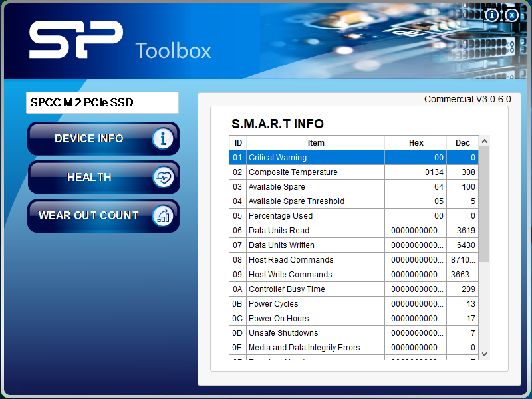Click the S.M.A.R.T table scrollbar thumb

point(484,204)
